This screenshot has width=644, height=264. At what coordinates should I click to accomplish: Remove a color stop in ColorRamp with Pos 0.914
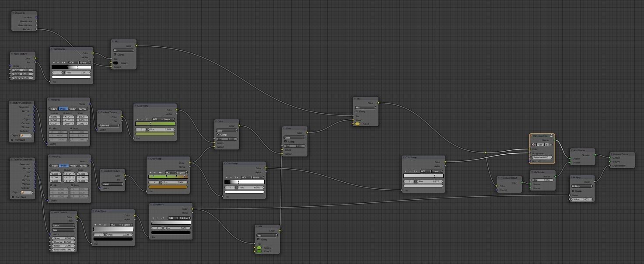tap(154, 172)
